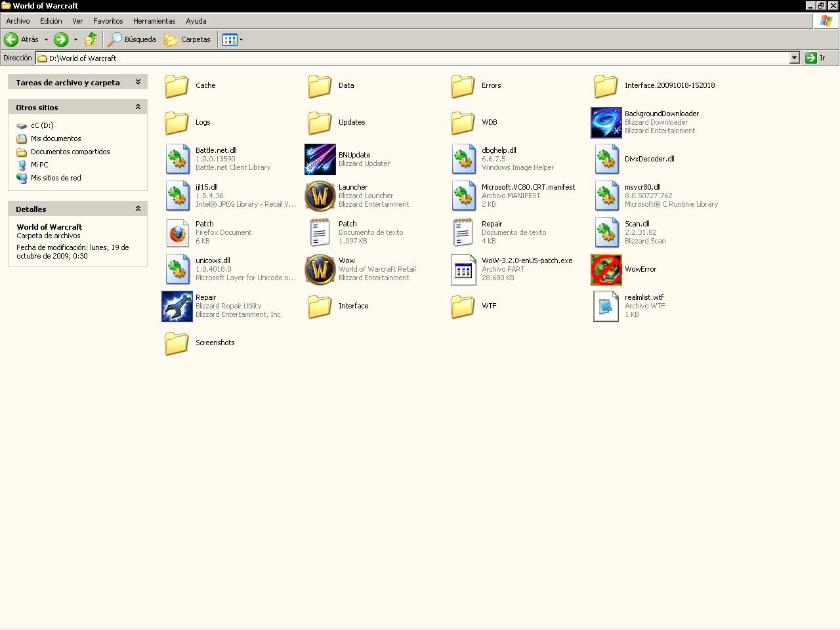The width and height of the screenshot is (840, 630).
Task: Collapse the Otros sitios panel
Action: tap(138, 106)
